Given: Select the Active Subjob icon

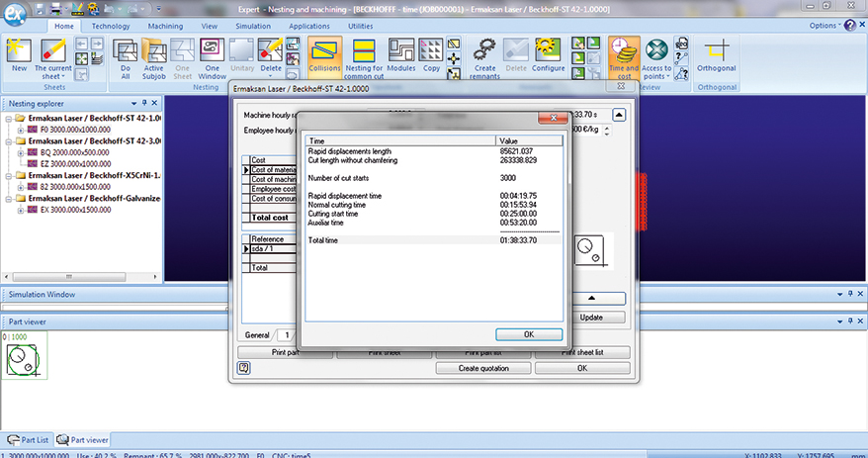Looking at the screenshot, I should point(153,53).
